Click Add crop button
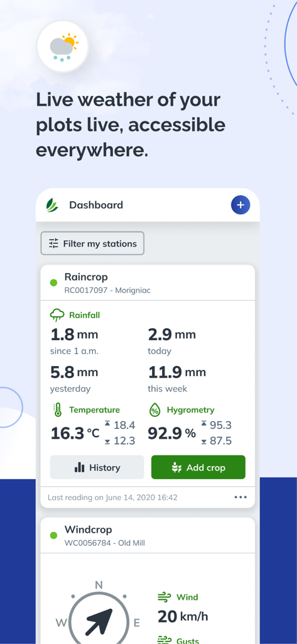 click(x=198, y=467)
